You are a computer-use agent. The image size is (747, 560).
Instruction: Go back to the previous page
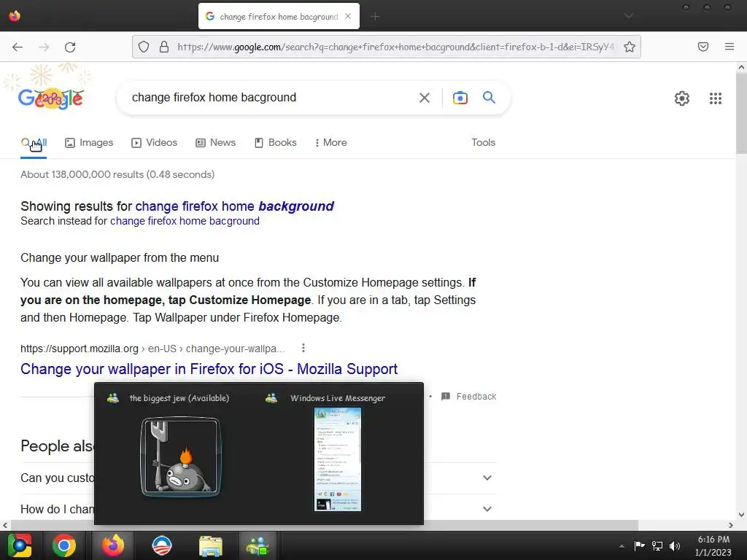point(18,47)
